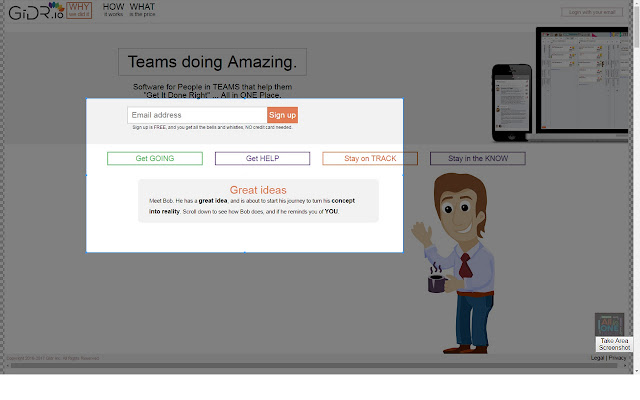Image resolution: width=640 pixels, height=400 pixels.
Task: Open the Privacy link in footer
Action: [617, 358]
